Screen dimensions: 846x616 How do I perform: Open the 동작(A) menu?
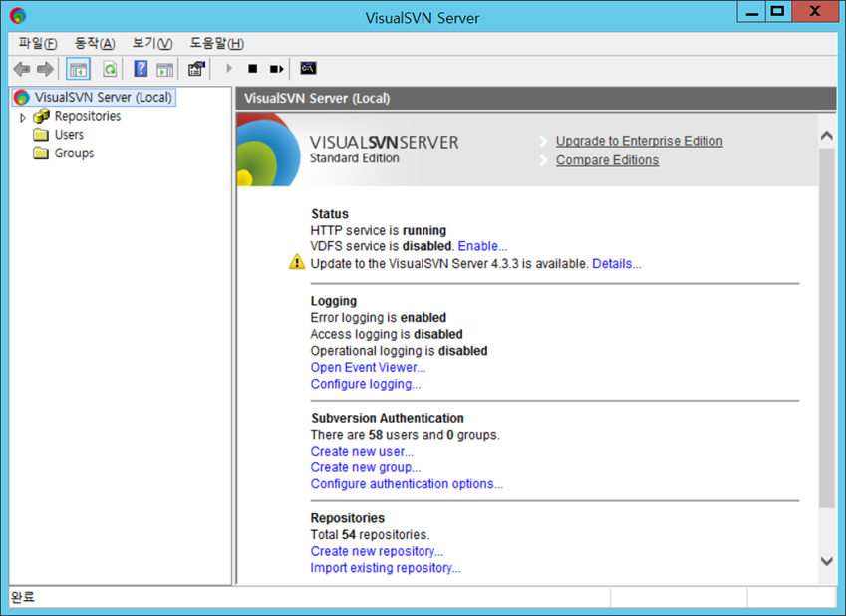coord(95,43)
